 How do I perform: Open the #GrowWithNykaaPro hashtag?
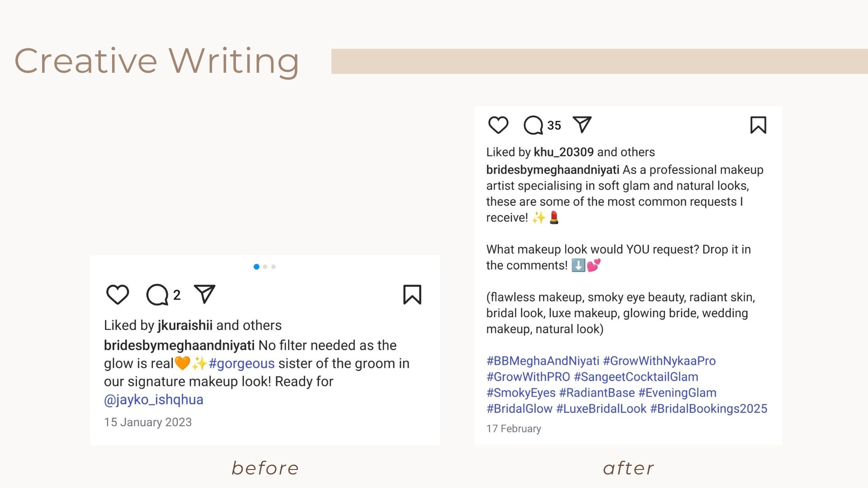659,361
